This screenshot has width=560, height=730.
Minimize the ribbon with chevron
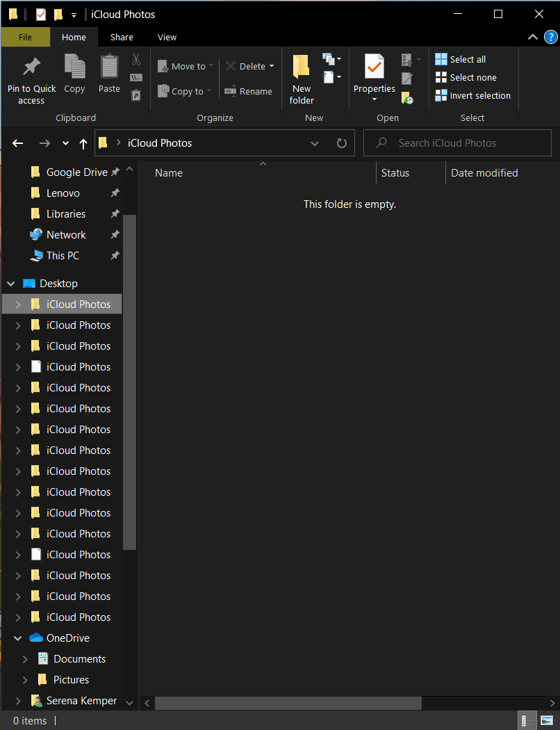533,38
